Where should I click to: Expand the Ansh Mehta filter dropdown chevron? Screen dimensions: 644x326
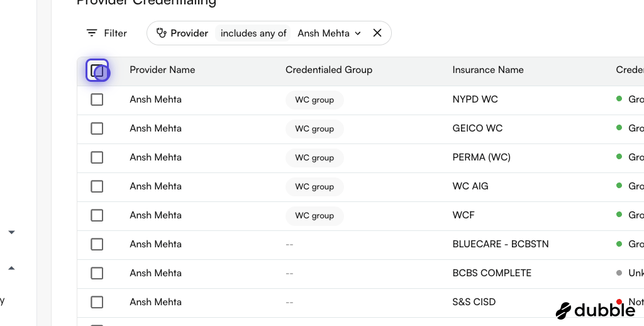coord(358,33)
